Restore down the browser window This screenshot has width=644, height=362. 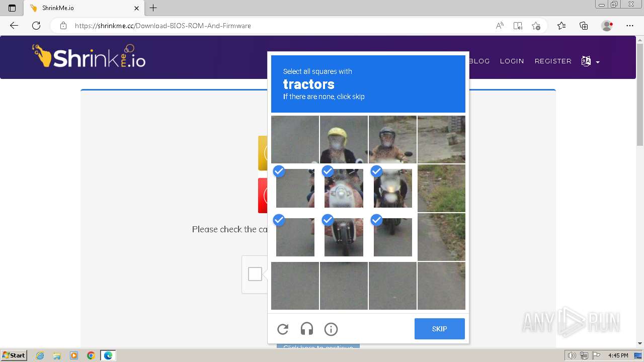(x=614, y=5)
